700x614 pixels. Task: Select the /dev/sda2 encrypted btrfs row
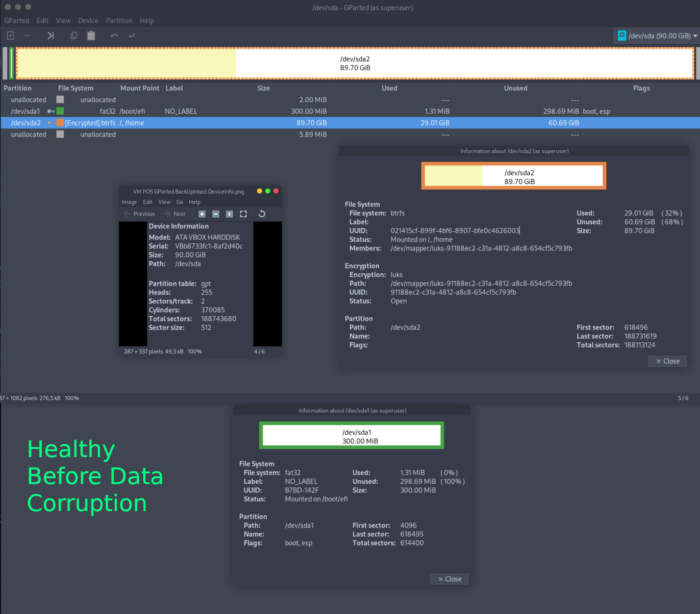pos(350,123)
